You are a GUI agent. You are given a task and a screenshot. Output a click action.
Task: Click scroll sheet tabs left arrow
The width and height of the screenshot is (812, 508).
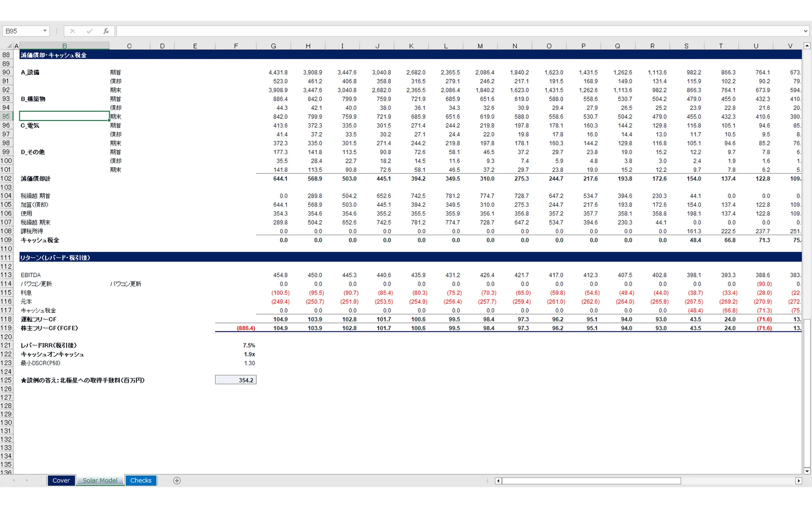point(14,481)
